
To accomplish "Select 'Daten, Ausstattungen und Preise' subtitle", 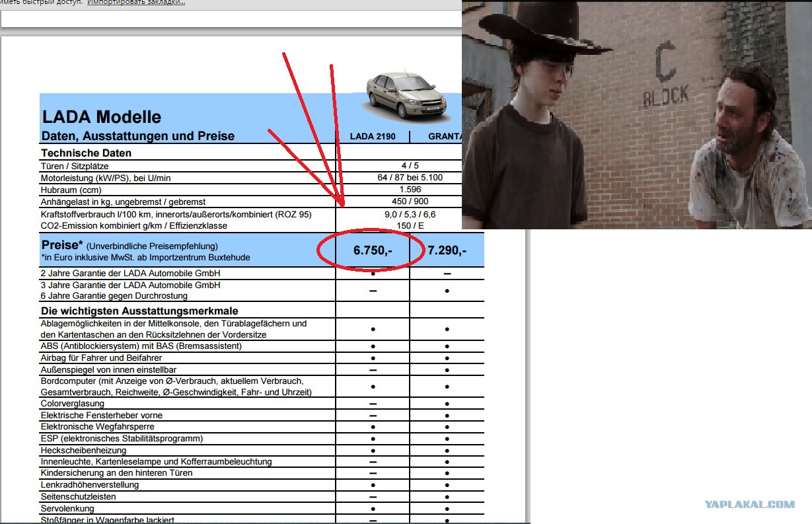I will pyautogui.click(x=138, y=136).
